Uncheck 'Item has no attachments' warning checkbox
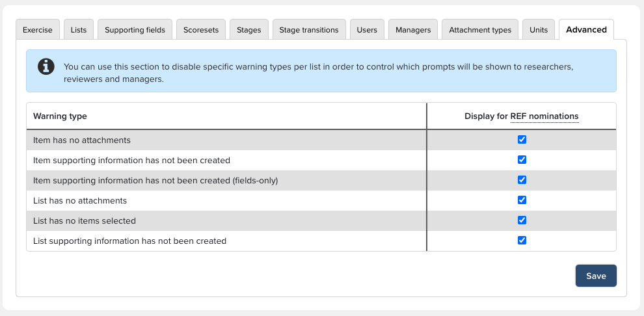 pyautogui.click(x=522, y=140)
